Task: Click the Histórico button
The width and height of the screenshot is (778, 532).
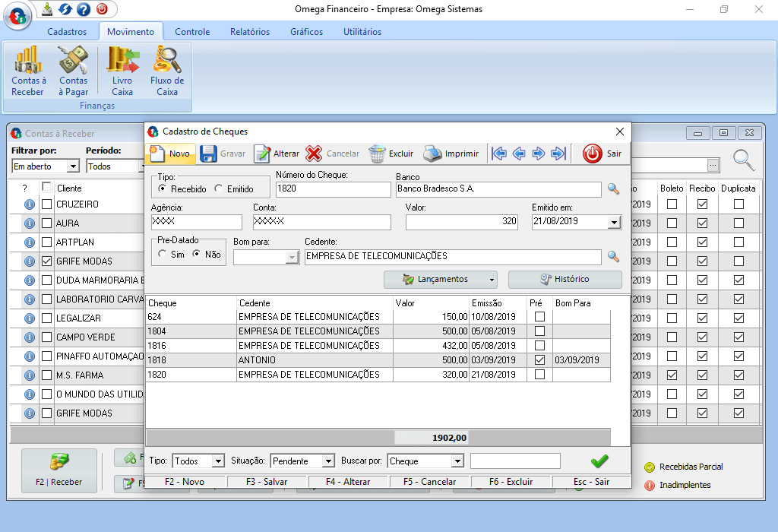Action: tap(565, 279)
